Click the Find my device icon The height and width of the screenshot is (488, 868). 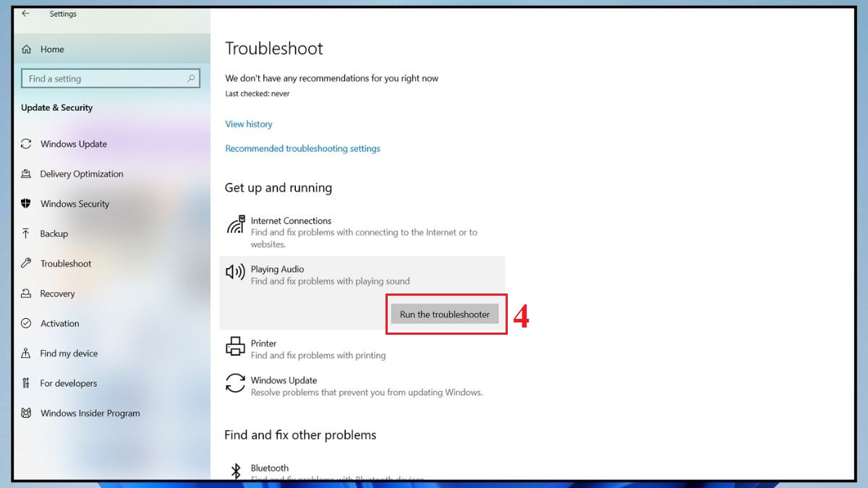(x=27, y=354)
